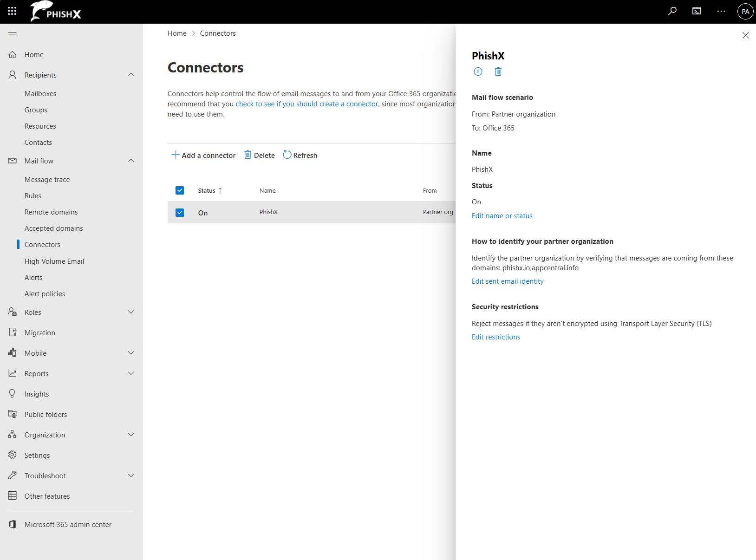Click the Mobile icon in sidebar
Image resolution: width=756 pixels, height=560 pixels.
[13, 353]
